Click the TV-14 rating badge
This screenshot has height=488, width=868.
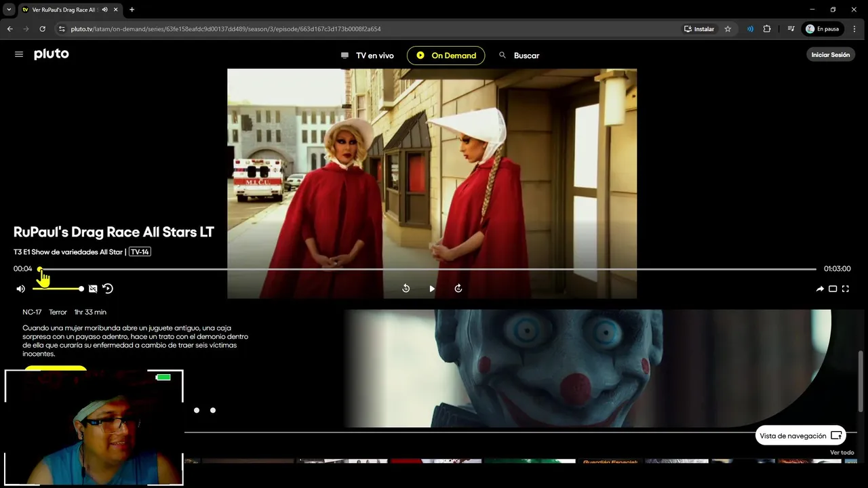coord(140,252)
